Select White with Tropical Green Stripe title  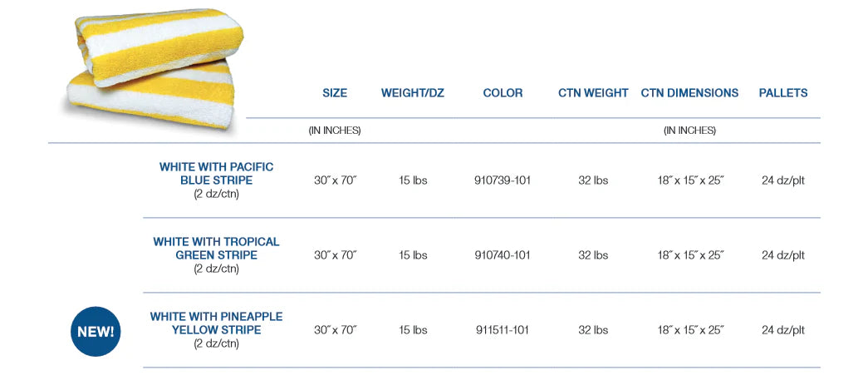(216, 248)
